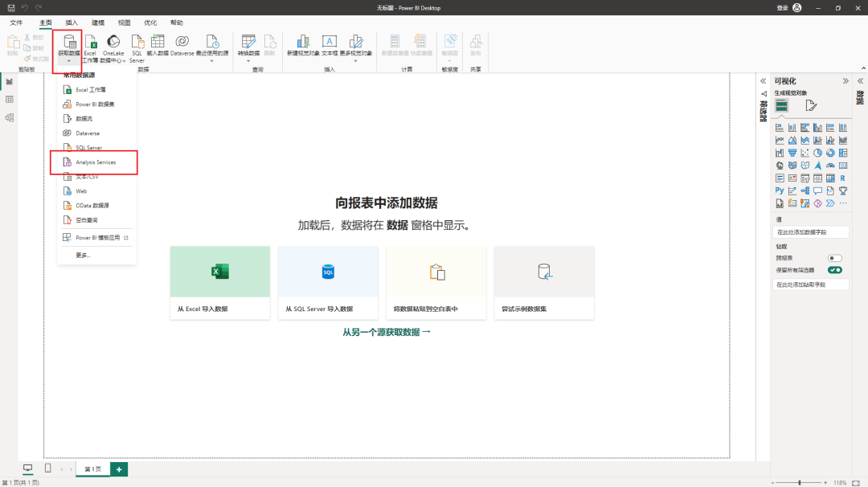Choose Web in the data source list
The width and height of the screenshot is (868, 487).
click(x=97, y=191)
